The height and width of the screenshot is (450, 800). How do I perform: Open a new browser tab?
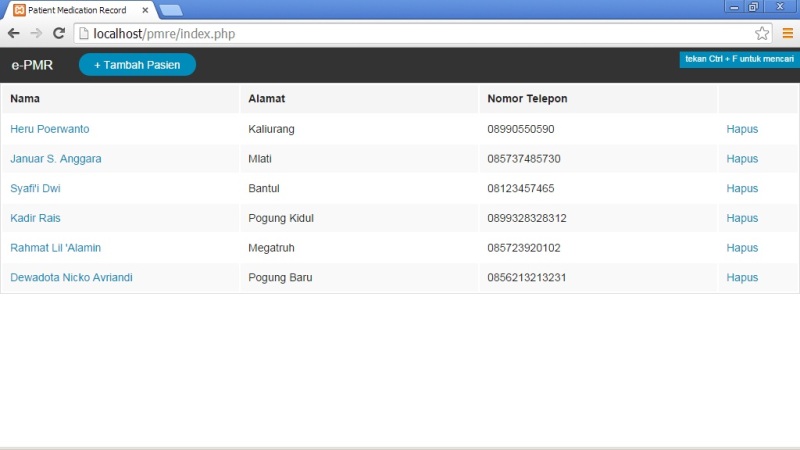[x=171, y=10]
